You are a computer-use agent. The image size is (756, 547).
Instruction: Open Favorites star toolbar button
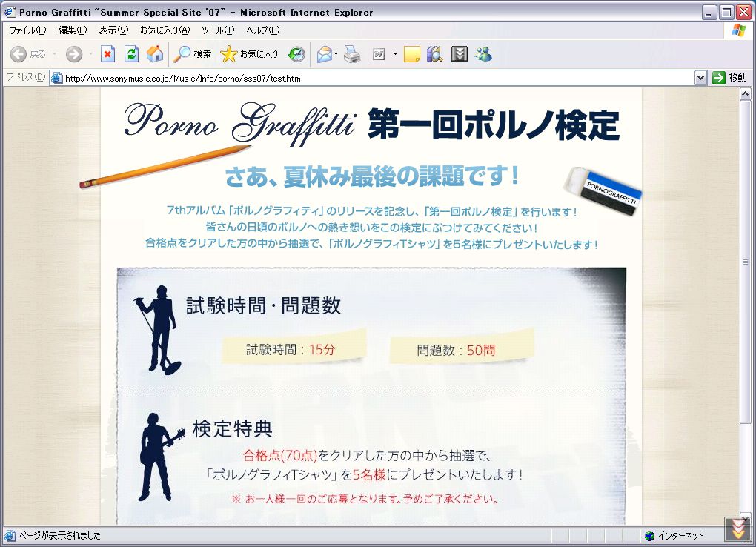249,54
